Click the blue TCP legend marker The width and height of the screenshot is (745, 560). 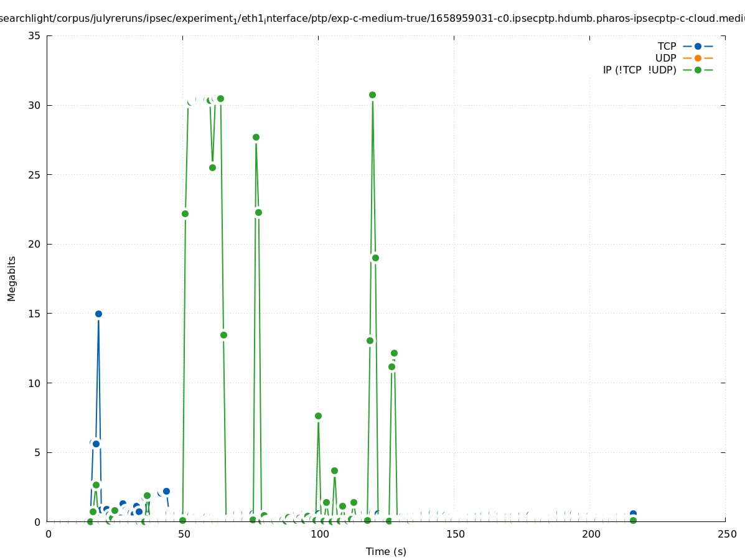click(698, 46)
